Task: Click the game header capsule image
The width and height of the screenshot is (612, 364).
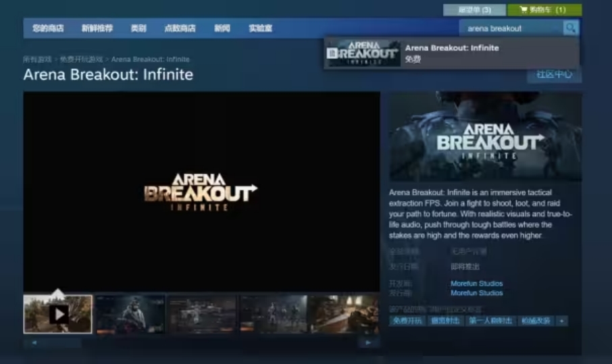Action: pos(485,137)
